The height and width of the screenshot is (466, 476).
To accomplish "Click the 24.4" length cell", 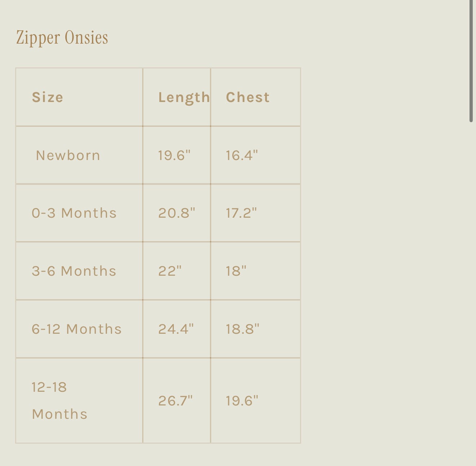I will (x=176, y=329).
